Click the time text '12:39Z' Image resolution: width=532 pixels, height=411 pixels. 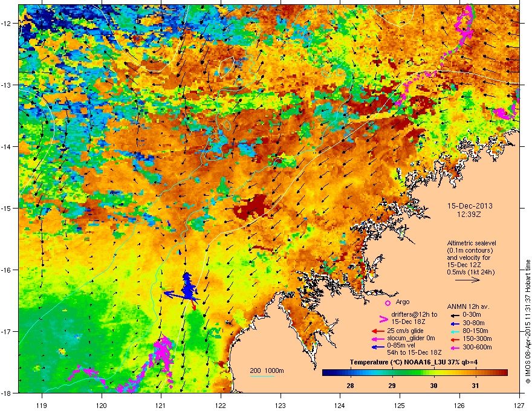470,215
